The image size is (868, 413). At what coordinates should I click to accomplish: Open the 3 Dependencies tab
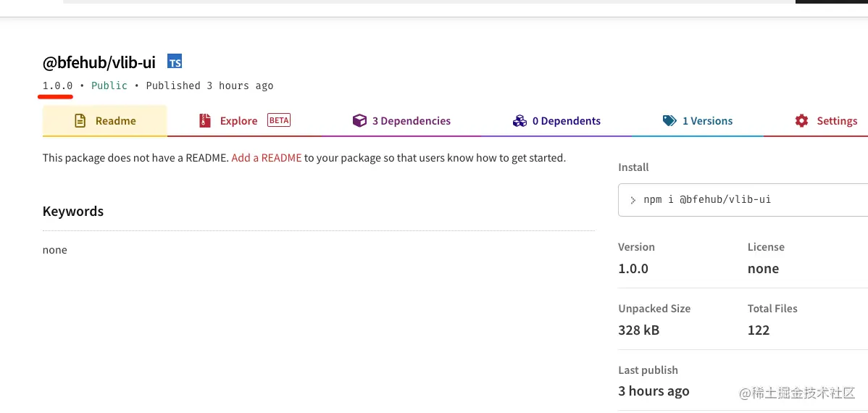tap(401, 121)
